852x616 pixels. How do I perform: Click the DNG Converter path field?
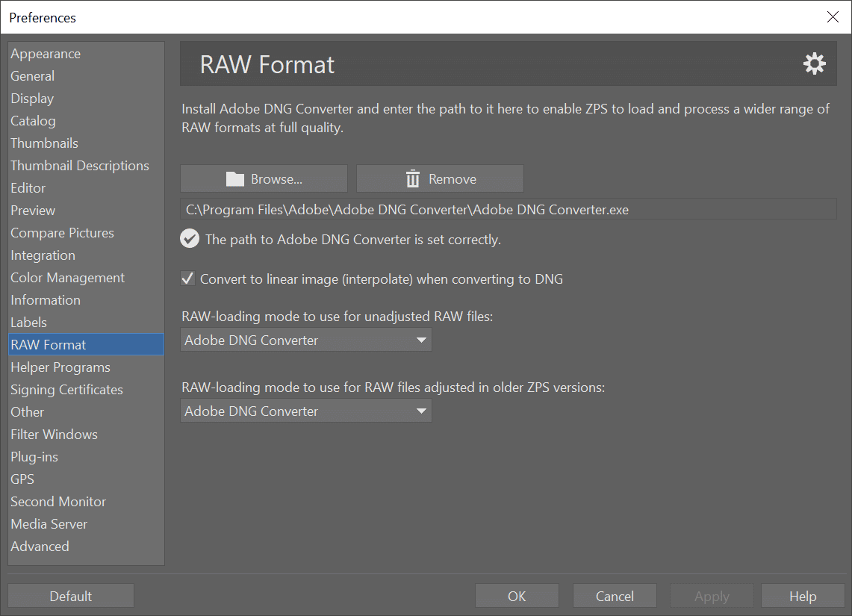pyautogui.click(x=508, y=209)
